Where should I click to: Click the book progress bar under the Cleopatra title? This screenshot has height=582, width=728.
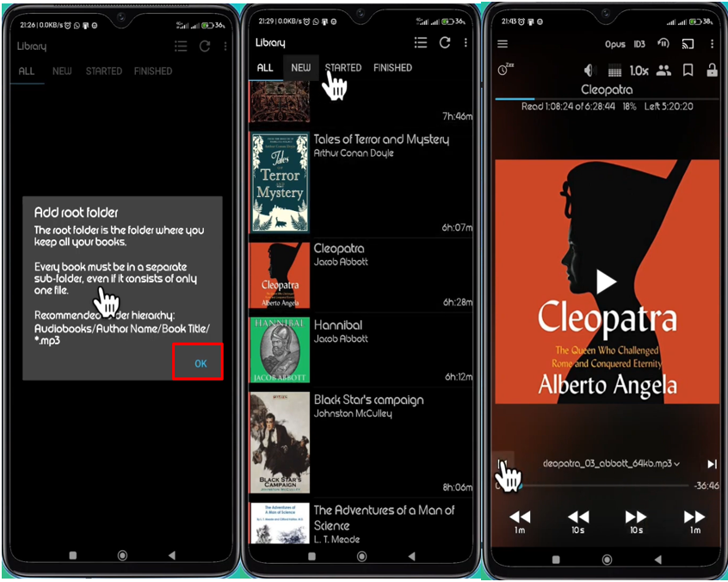607,99
